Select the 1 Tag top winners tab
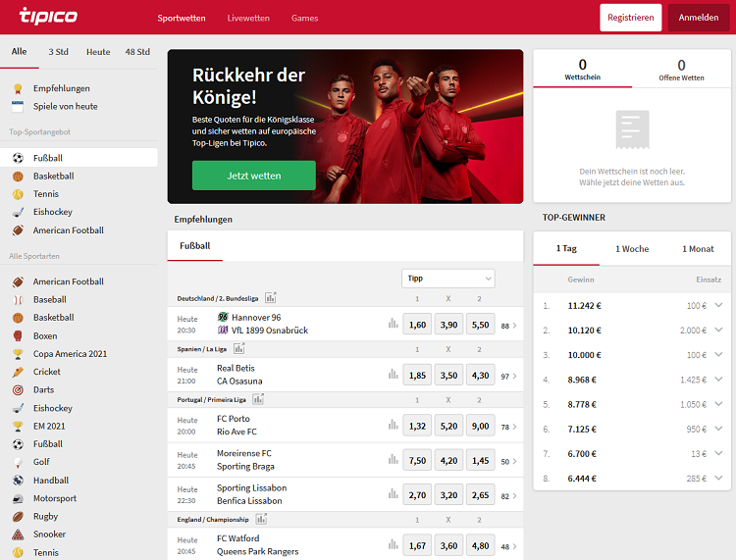Screen dimensions: 736x560 [566, 248]
